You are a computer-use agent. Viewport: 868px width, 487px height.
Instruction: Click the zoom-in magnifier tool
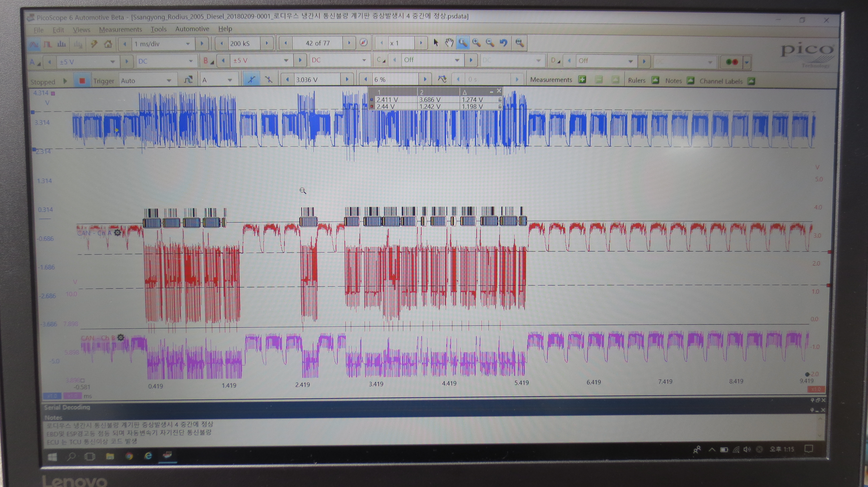tap(476, 43)
